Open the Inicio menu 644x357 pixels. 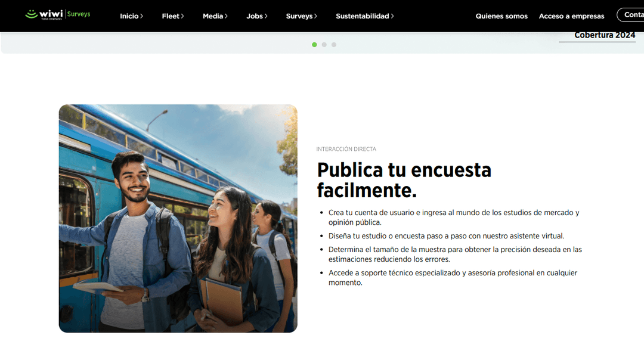coord(131,16)
